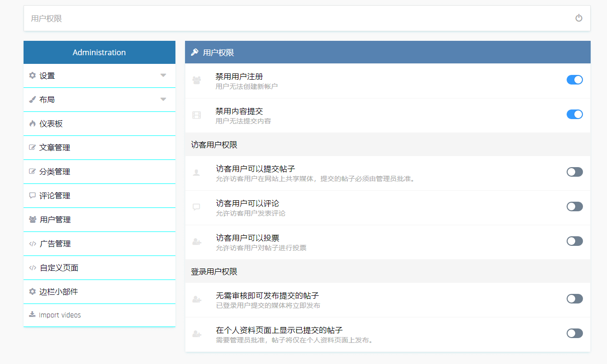Click the film icon beside 禁用内容提交
This screenshot has width=607, height=364.
pyautogui.click(x=197, y=115)
